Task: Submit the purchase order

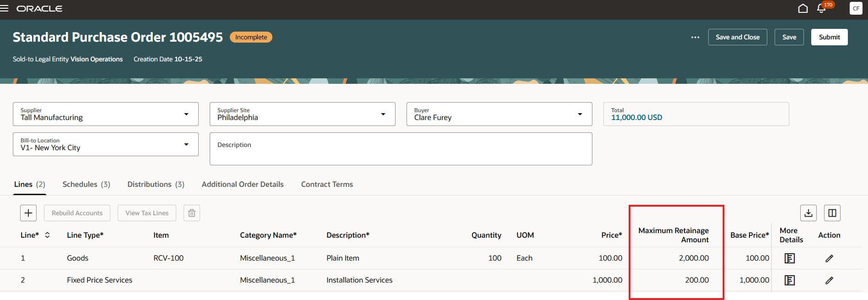Action: [830, 37]
